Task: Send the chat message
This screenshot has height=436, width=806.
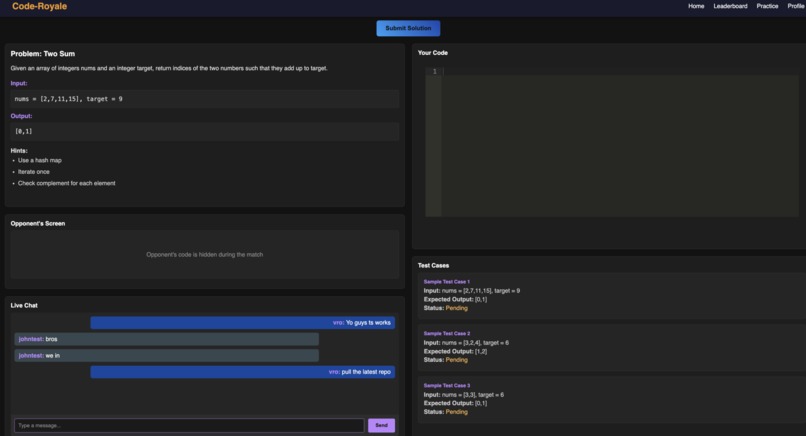Action: coord(381,425)
